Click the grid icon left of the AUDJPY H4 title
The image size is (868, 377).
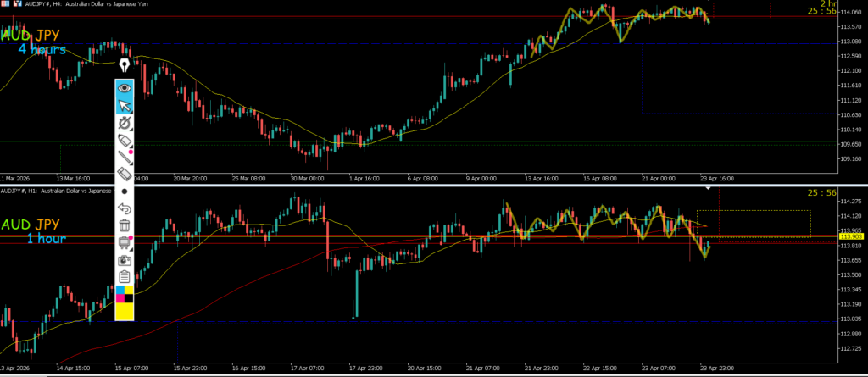(4, 4)
